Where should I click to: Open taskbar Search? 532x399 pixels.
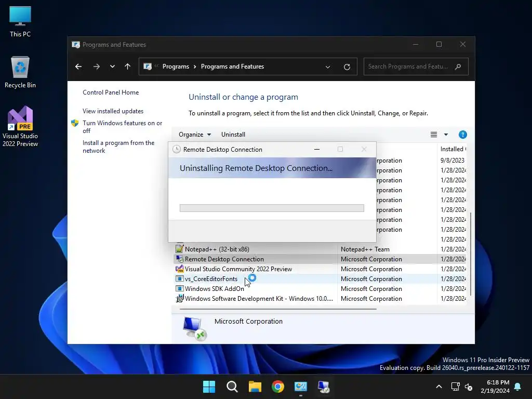(x=232, y=387)
